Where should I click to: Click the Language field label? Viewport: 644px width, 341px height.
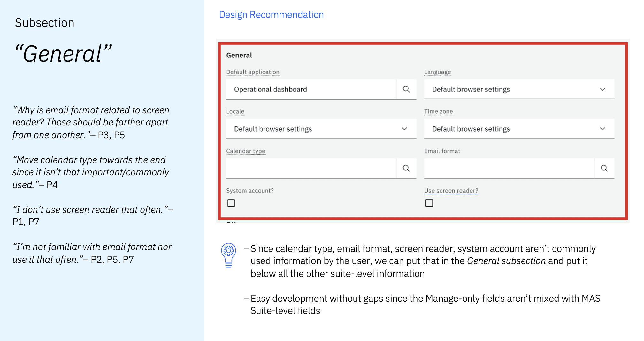pyautogui.click(x=437, y=72)
